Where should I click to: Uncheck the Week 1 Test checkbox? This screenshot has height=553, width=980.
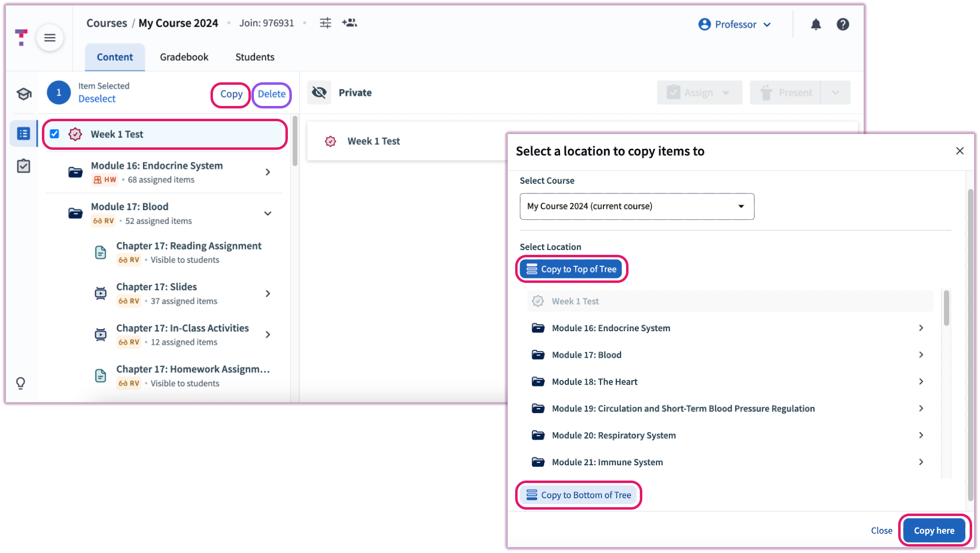point(55,134)
